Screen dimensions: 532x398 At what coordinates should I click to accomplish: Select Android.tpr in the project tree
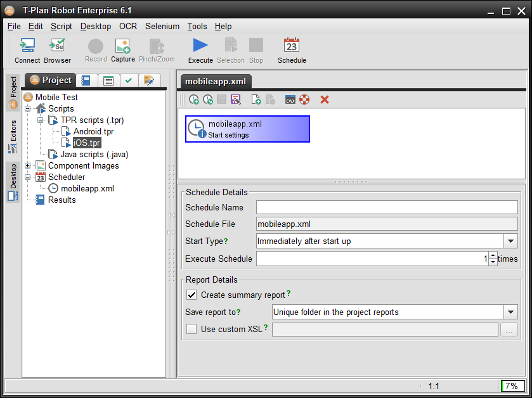[93, 132]
